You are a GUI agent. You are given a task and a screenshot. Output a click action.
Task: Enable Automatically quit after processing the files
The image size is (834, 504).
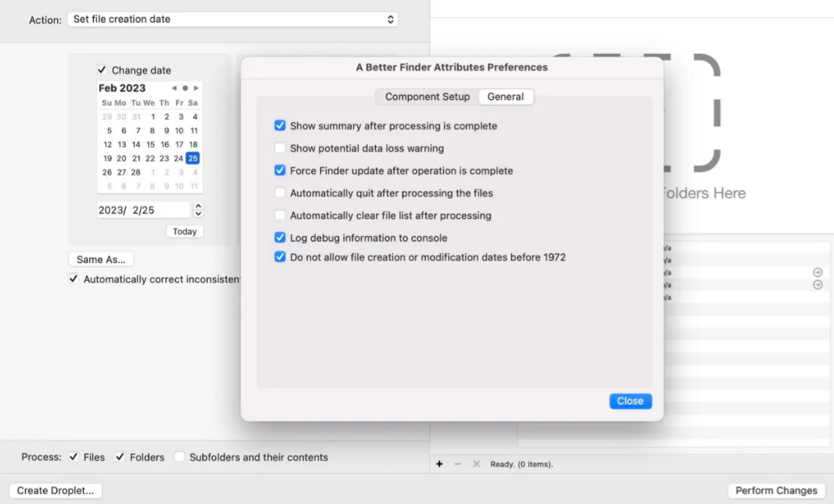280,193
